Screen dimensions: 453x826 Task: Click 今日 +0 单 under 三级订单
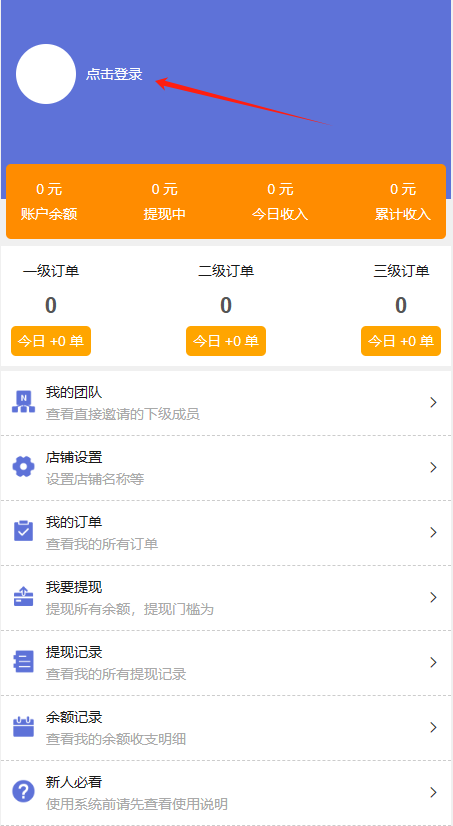click(401, 341)
